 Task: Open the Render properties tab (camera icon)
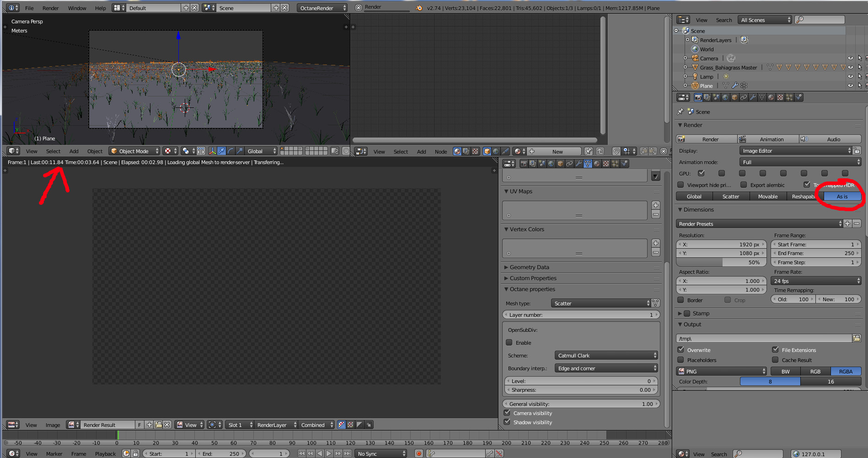(x=698, y=97)
